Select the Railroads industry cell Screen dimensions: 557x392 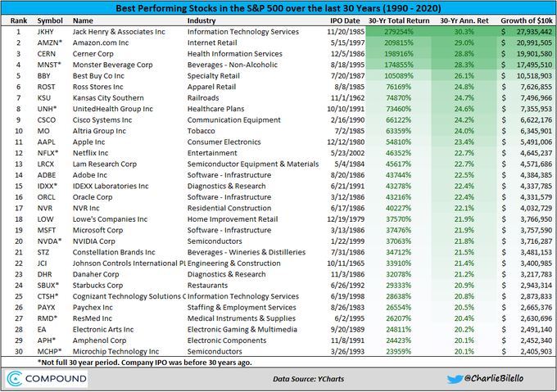[203, 97]
